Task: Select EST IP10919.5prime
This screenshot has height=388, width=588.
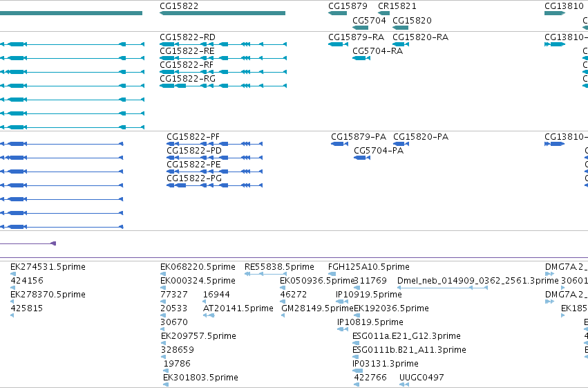Action: pyautogui.click(x=342, y=302)
